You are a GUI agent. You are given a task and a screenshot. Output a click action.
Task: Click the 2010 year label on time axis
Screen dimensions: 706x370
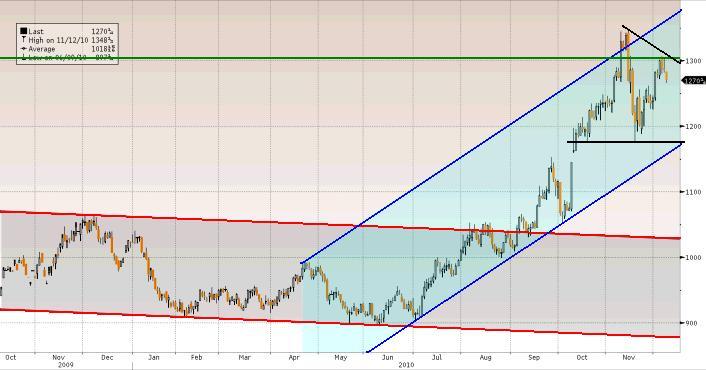coord(406,365)
